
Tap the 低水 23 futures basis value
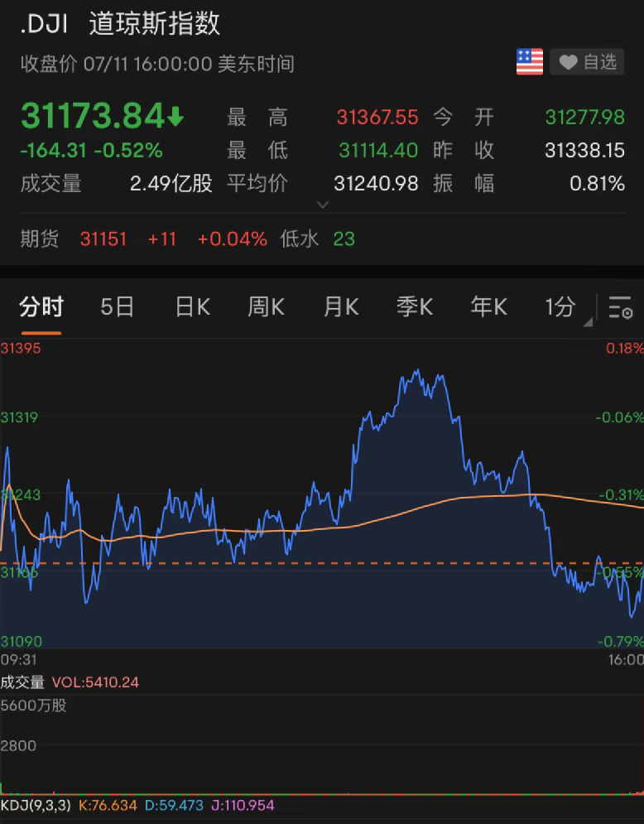[x=318, y=239]
